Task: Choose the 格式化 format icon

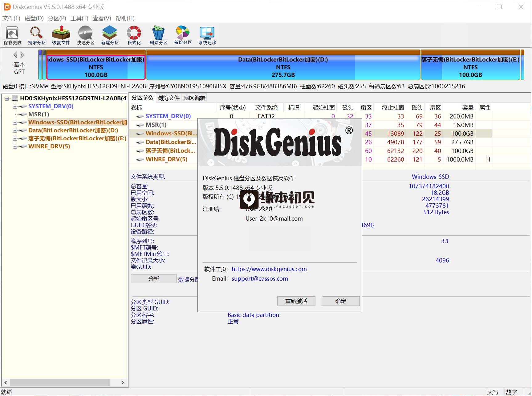Action: coord(134,35)
